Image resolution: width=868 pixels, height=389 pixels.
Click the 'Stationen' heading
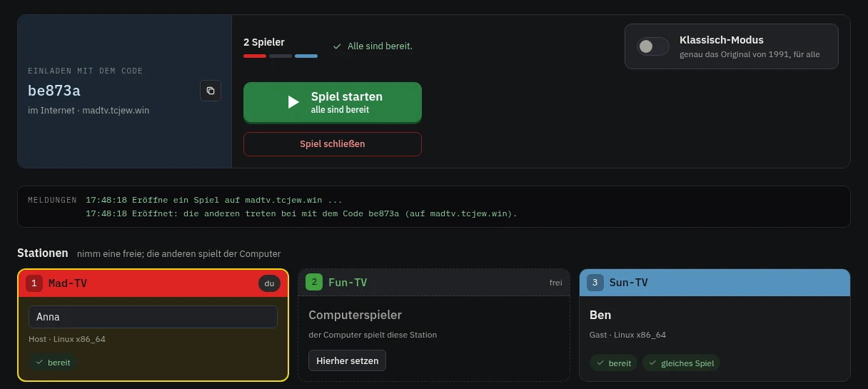[43, 253]
